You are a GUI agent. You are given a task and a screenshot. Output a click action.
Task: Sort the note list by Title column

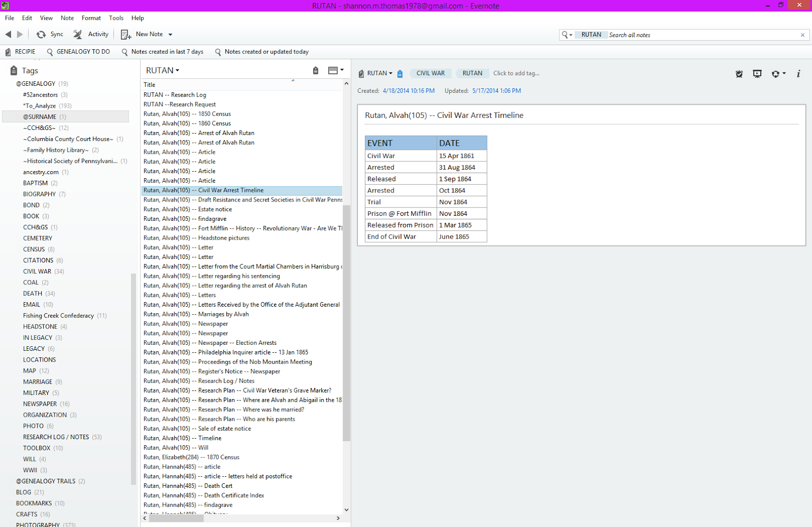click(x=242, y=84)
